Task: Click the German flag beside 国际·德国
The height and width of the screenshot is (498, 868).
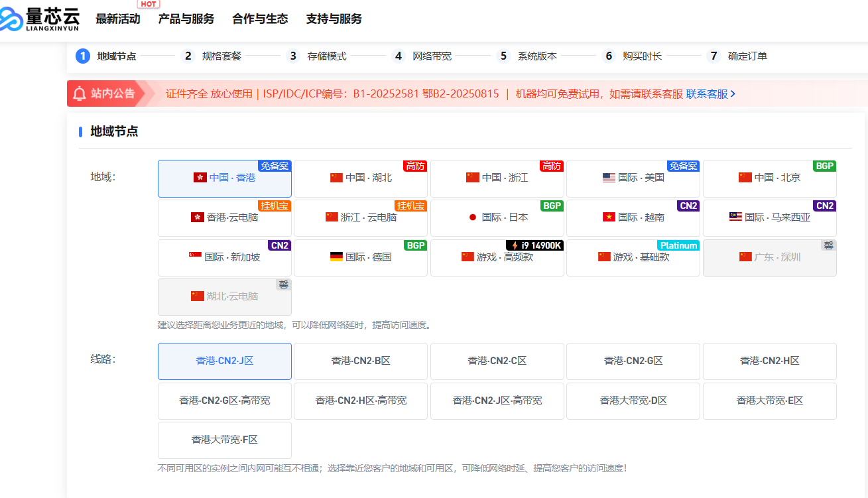Action: 336,257
